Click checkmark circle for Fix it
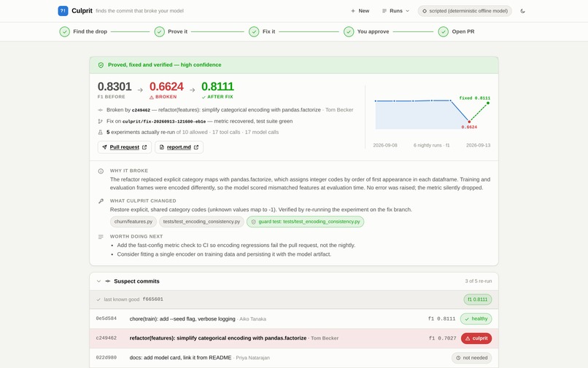Viewport: 588px width, 368px height. pos(254,31)
